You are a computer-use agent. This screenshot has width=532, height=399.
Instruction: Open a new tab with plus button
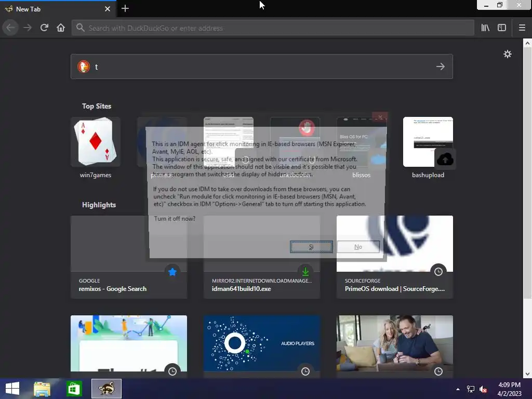click(125, 8)
